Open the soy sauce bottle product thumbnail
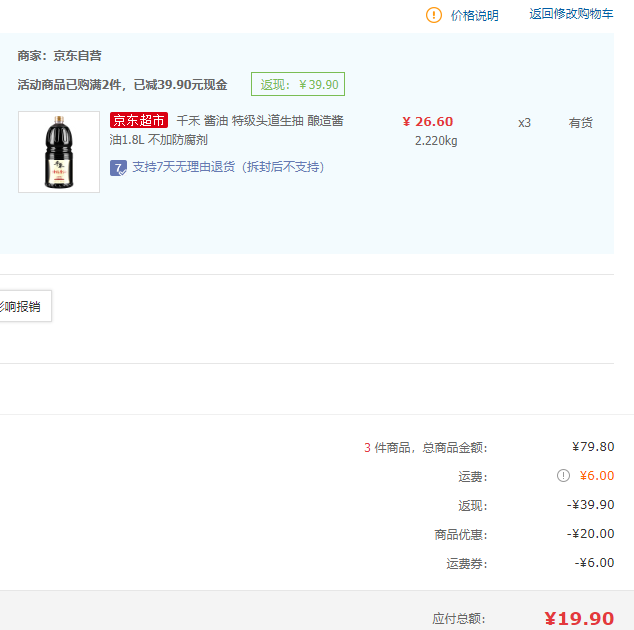This screenshot has height=630, width=634. pyautogui.click(x=59, y=152)
